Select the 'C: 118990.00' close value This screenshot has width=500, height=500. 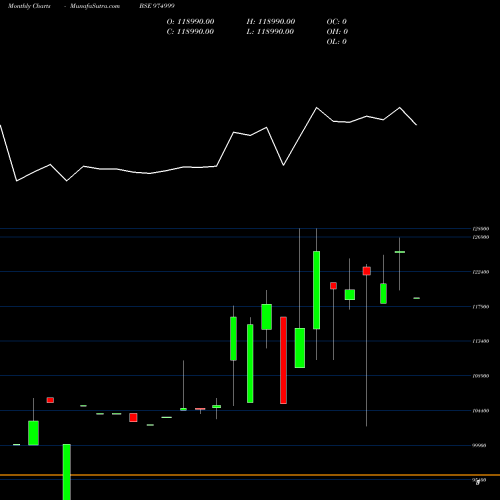[x=190, y=32]
